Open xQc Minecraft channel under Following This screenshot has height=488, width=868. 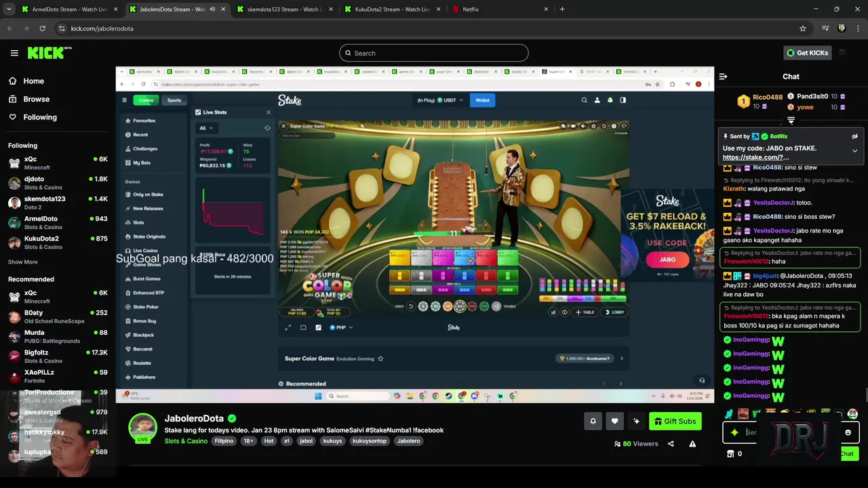[x=58, y=163]
